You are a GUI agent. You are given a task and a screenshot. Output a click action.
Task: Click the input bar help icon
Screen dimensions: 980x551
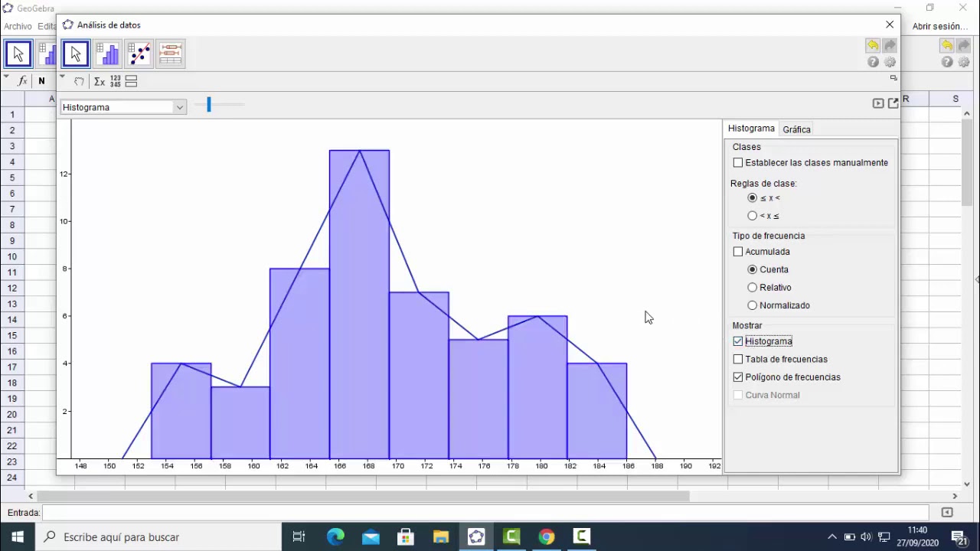coord(947,512)
